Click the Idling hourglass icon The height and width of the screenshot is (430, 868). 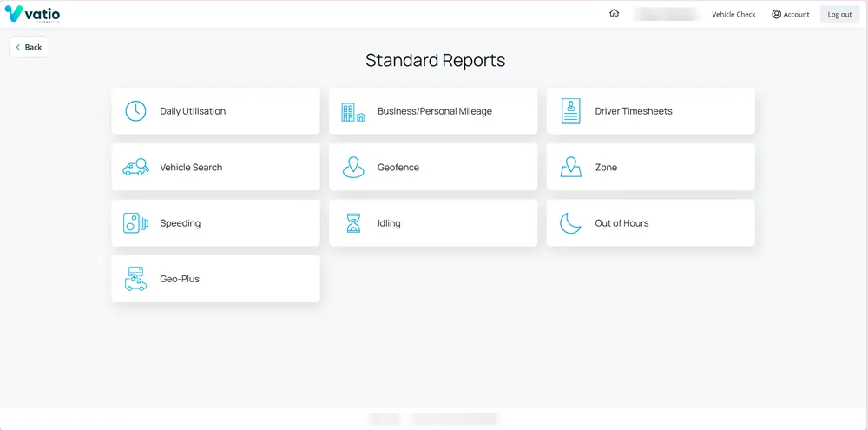[x=353, y=222]
